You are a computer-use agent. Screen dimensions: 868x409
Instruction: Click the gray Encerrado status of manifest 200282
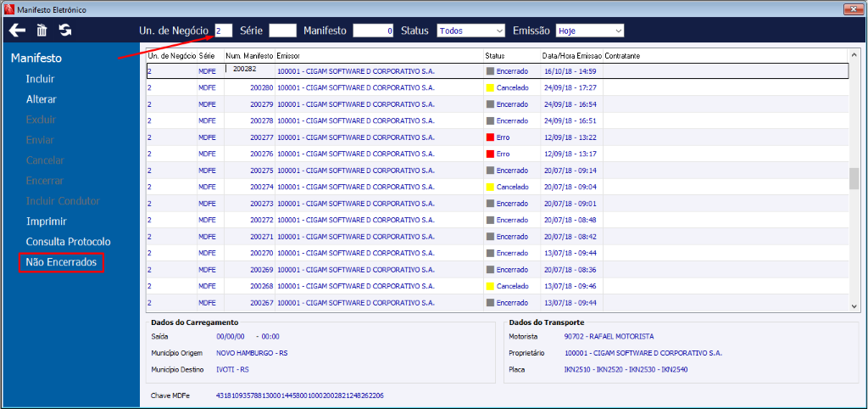(x=507, y=71)
